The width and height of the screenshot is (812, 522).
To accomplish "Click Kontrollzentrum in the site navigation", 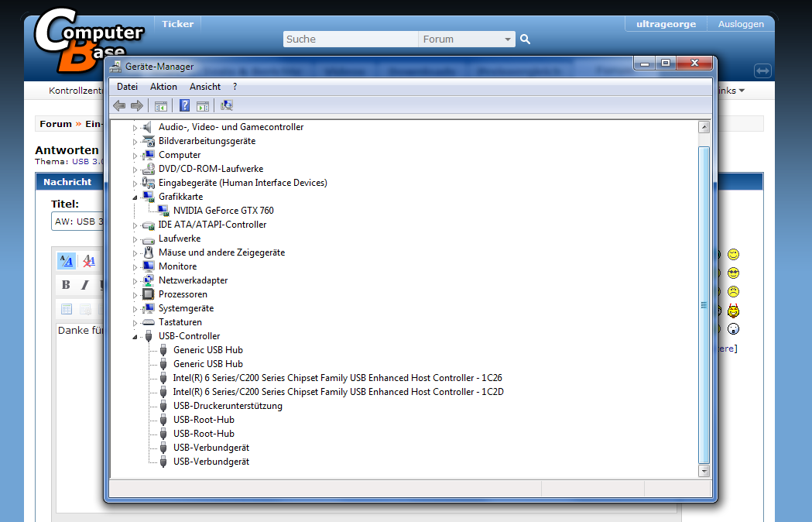I will pyautogui.click(x=76, y=91).
